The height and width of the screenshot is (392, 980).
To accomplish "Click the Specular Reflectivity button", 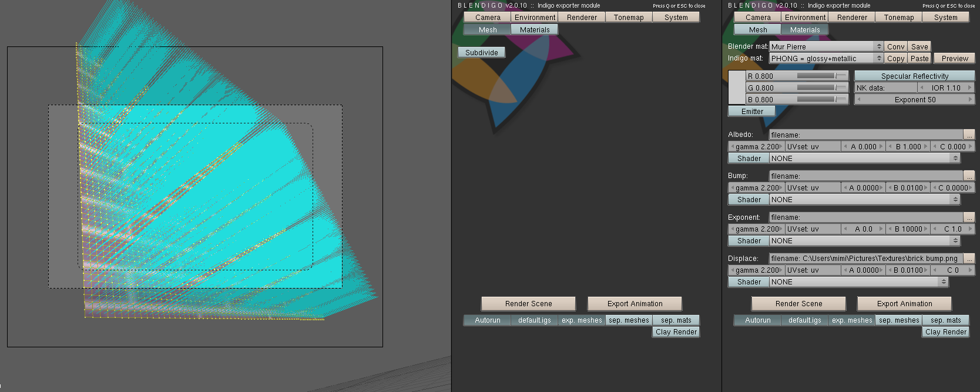I will [x=915, y=76].
